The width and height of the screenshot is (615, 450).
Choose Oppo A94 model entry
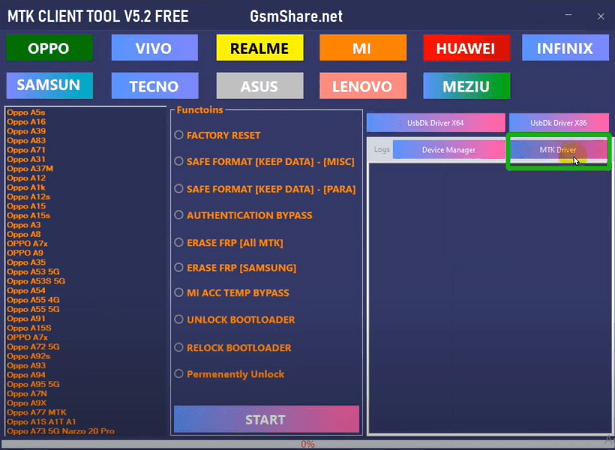coord(26,375)
